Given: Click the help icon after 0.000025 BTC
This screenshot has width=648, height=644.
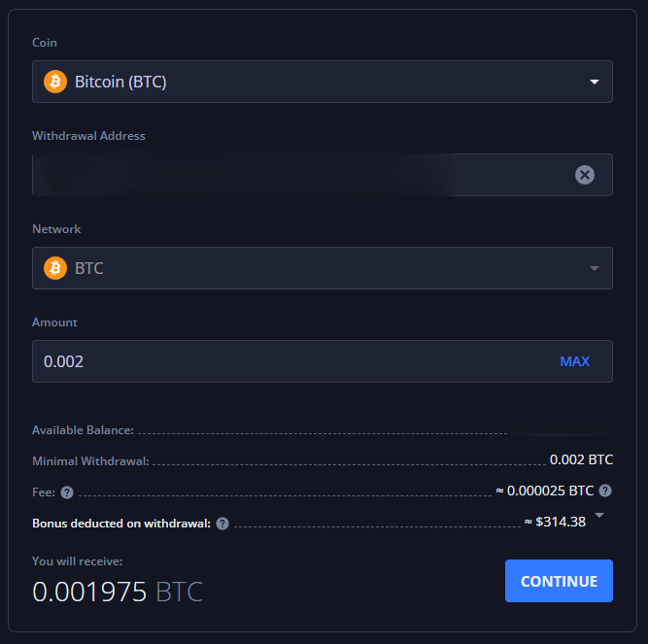Looking at the screenshot, I should [605, 491].
